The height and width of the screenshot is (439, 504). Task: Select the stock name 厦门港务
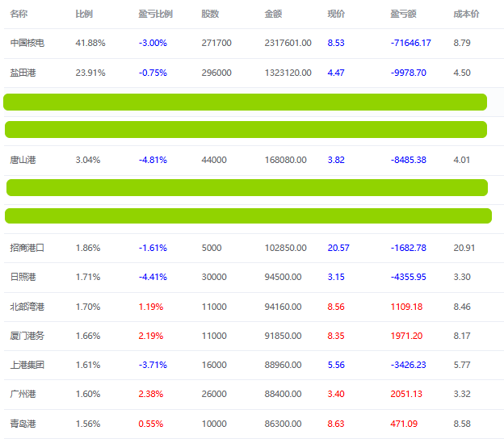tap(27, 336)
